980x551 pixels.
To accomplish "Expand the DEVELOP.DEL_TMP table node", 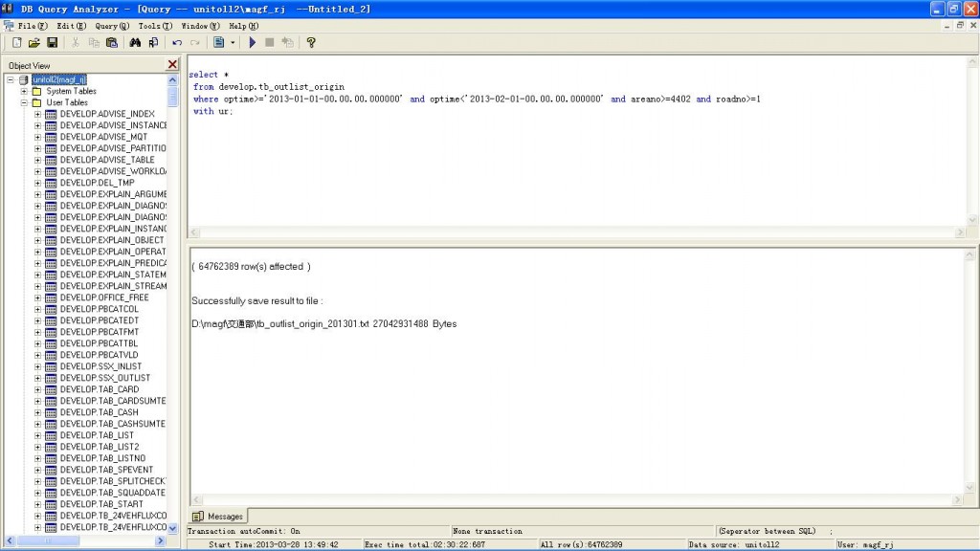I will (37, 183).
